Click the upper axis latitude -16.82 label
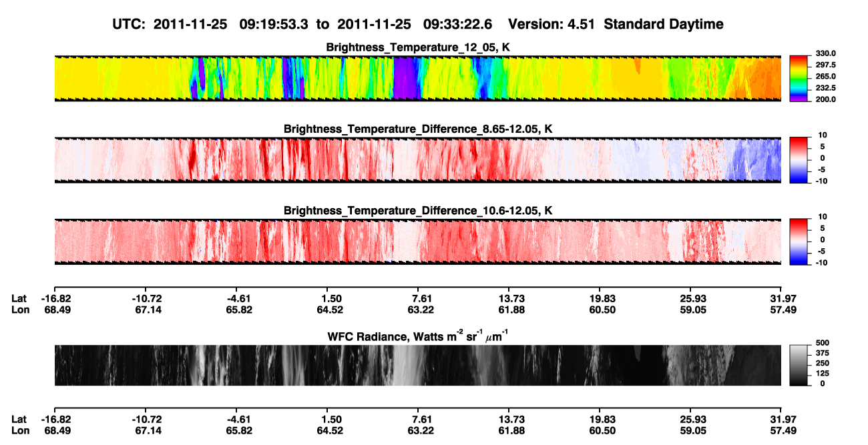 (55, 298)
